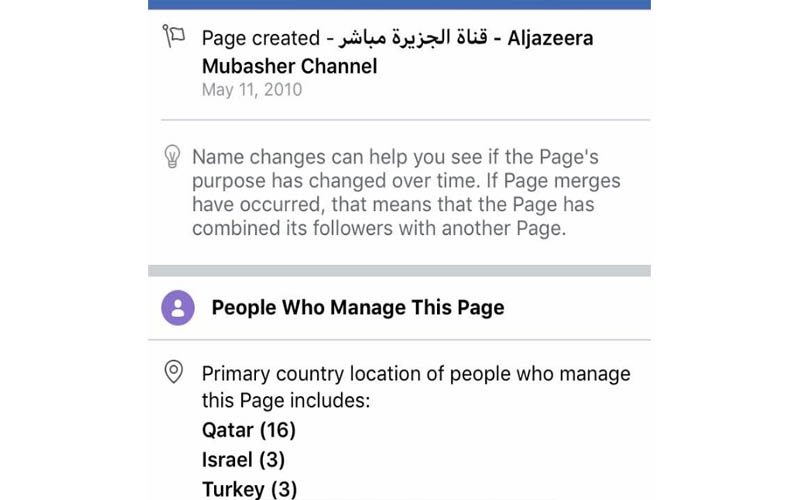Tap the location pin icon
The image size is (800, 500).
coord(174,373)
